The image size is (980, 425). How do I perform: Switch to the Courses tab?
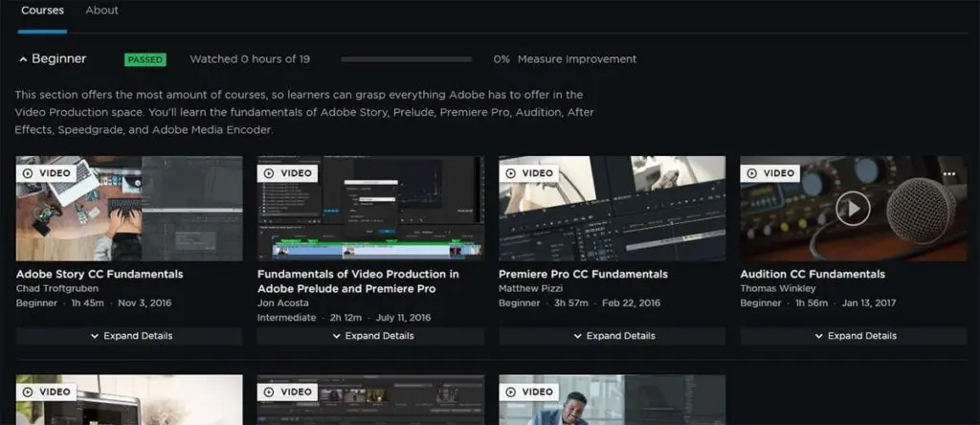tap(42, 11)
